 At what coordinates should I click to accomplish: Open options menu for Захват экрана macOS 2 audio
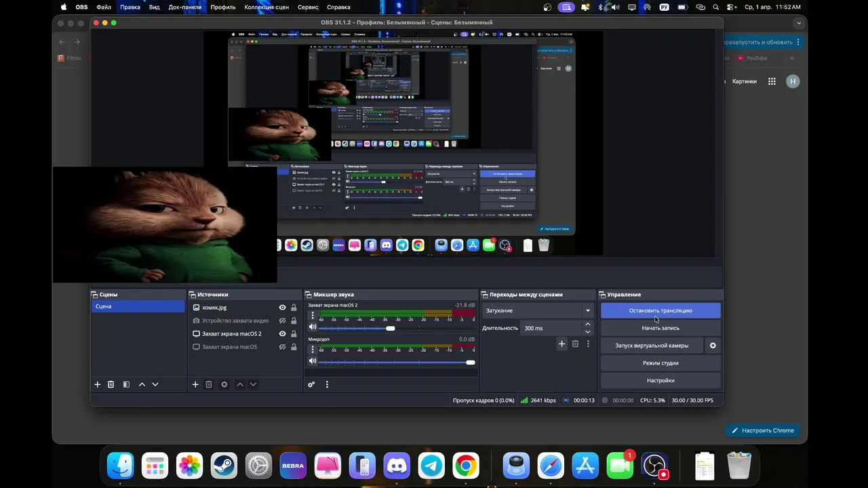point(313,316)
